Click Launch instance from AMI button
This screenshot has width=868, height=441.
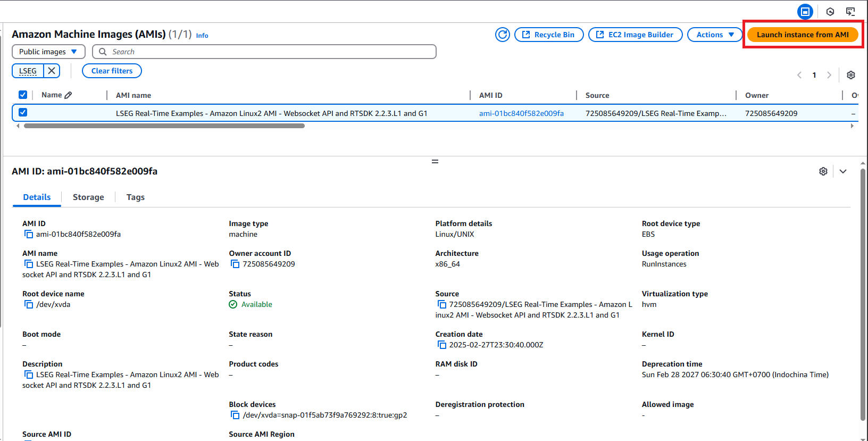pyautogui.click(x=803, y=35)
